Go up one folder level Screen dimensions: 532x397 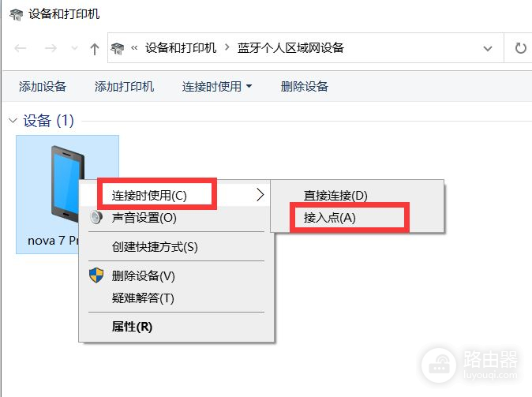(95, 48)
